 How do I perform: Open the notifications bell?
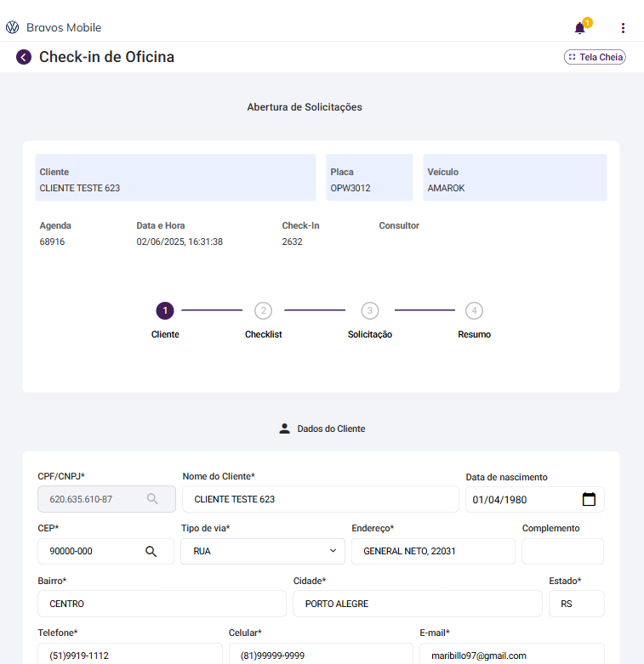point(580,28)
